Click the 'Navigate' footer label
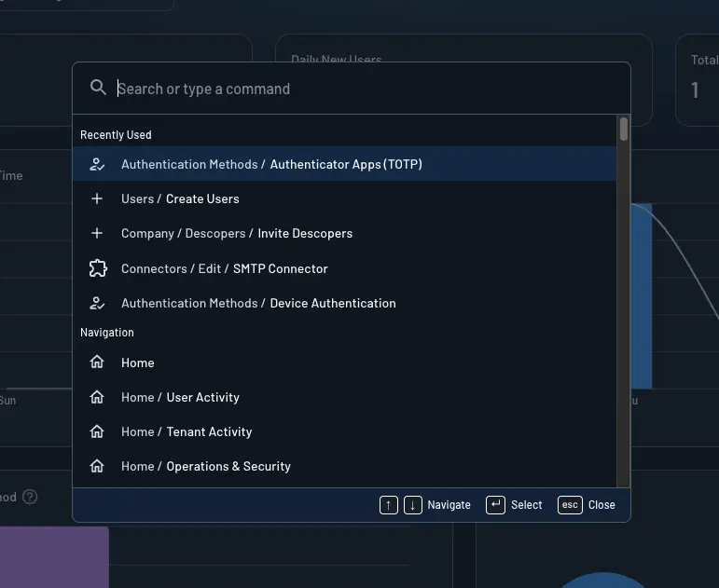The width and height of the screenshot is (719, 588). point(449,505)
